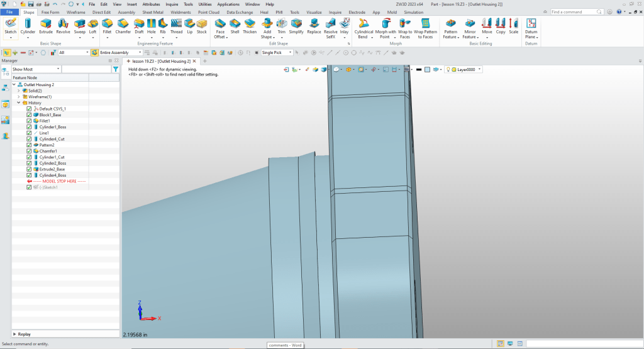644x349 pixels.
Task: Click the blue File button
Action: (x=11, y=12)
